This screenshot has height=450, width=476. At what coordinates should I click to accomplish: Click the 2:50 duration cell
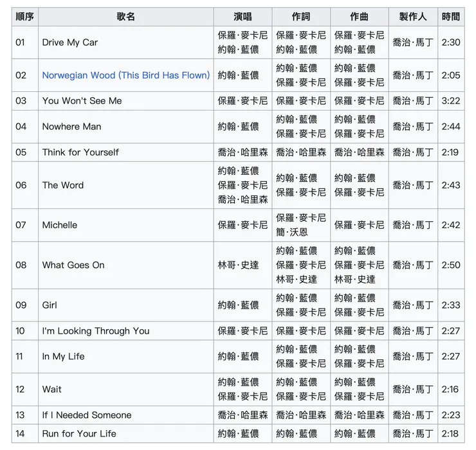(x=451, y=265)
